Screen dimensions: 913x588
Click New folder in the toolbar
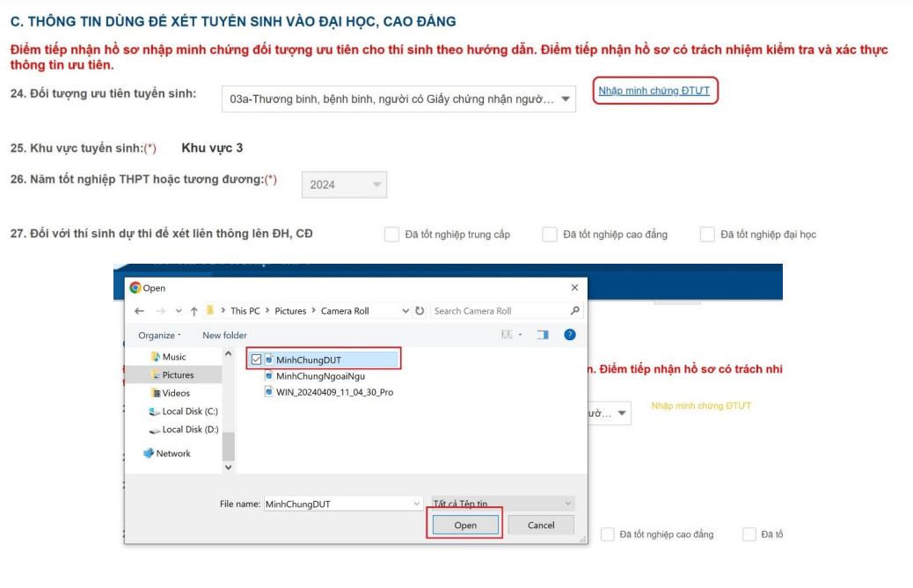click(x=224, y=335)
